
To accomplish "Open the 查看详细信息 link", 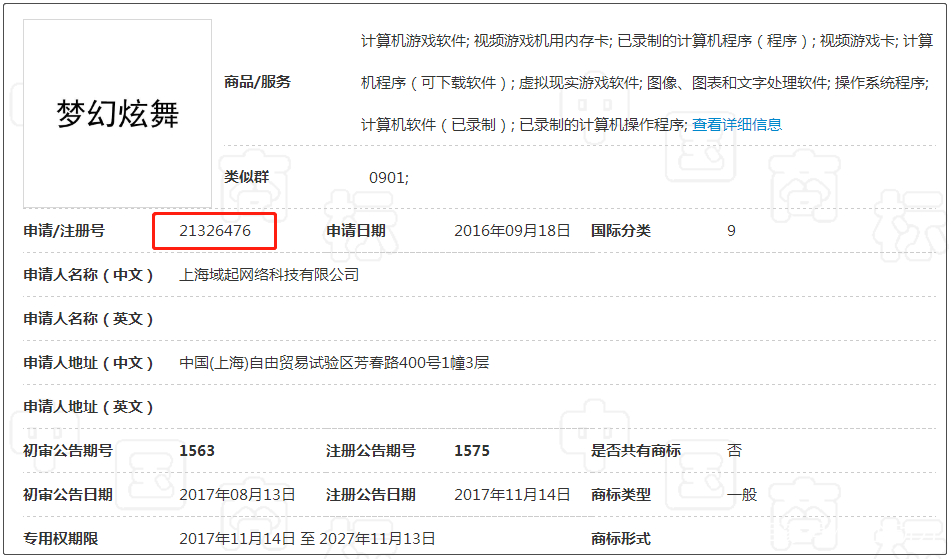I will [x=737, y=124].
